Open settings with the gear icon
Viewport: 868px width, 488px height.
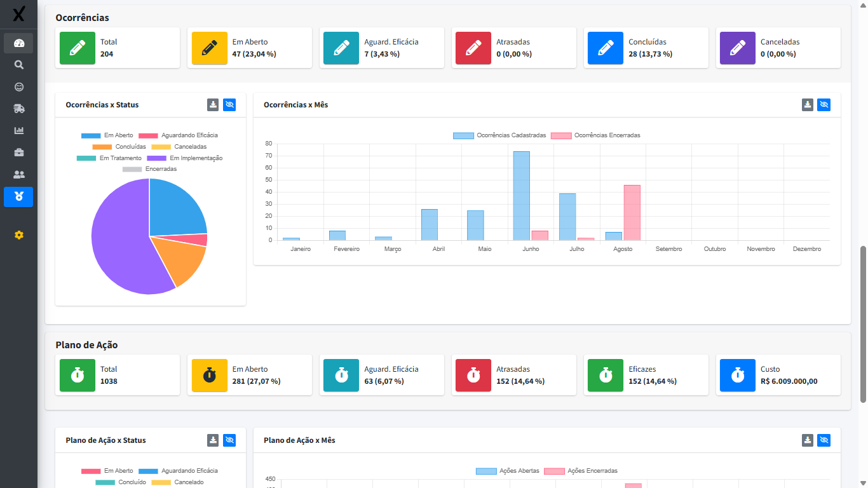click(x=18, y=235)
